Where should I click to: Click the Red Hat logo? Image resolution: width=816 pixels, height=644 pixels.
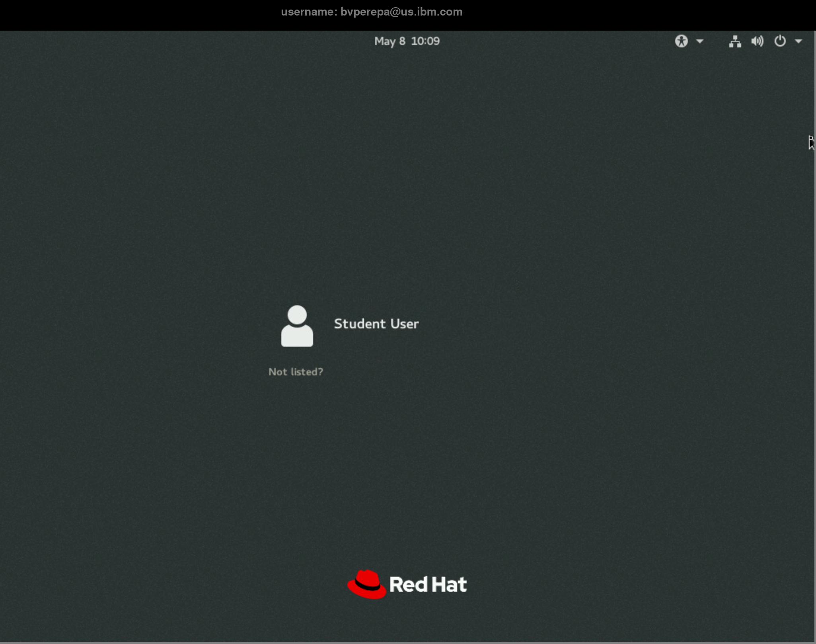(407, 584)
